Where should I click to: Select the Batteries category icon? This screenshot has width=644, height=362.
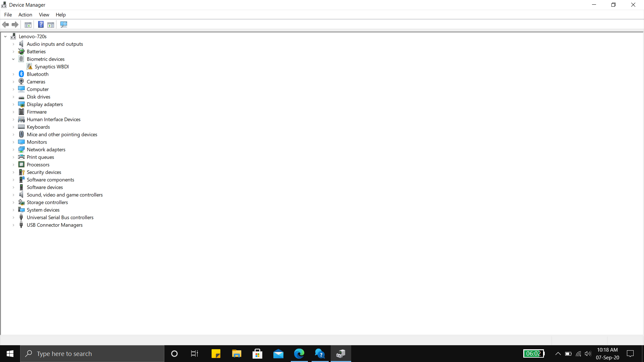point(21,51)
